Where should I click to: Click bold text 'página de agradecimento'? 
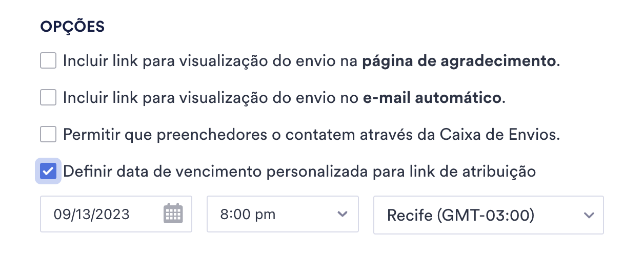[x=459, y=62]
